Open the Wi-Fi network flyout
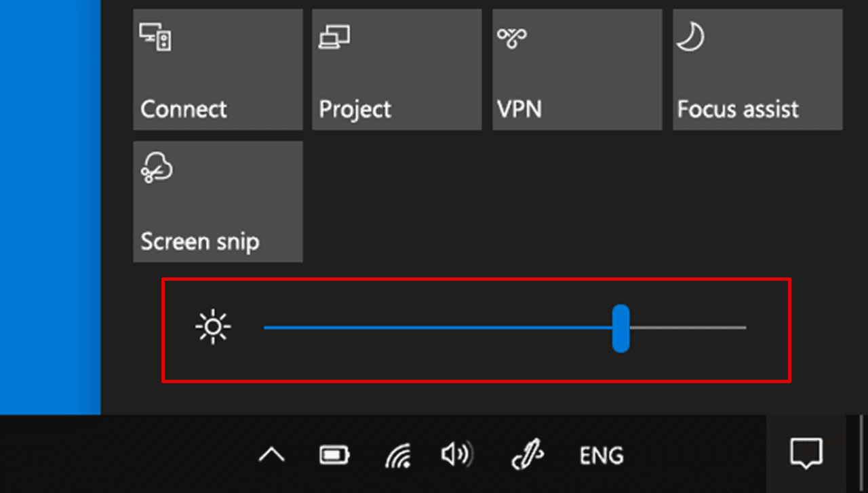868x493 pixels. [x=398, y=455]
